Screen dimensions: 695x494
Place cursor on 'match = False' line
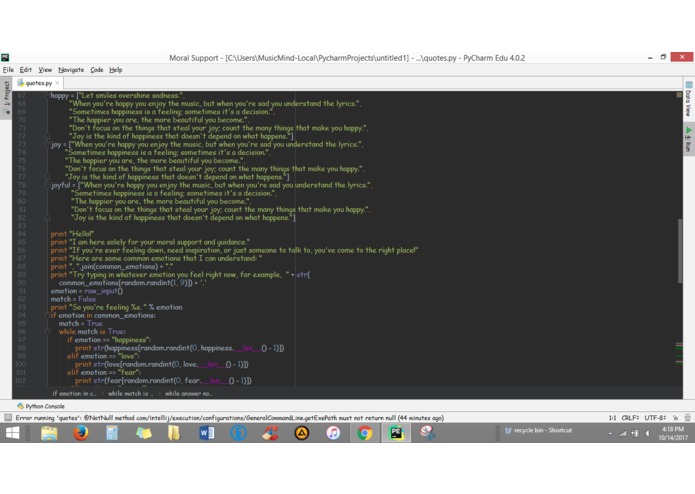(73, 299)
